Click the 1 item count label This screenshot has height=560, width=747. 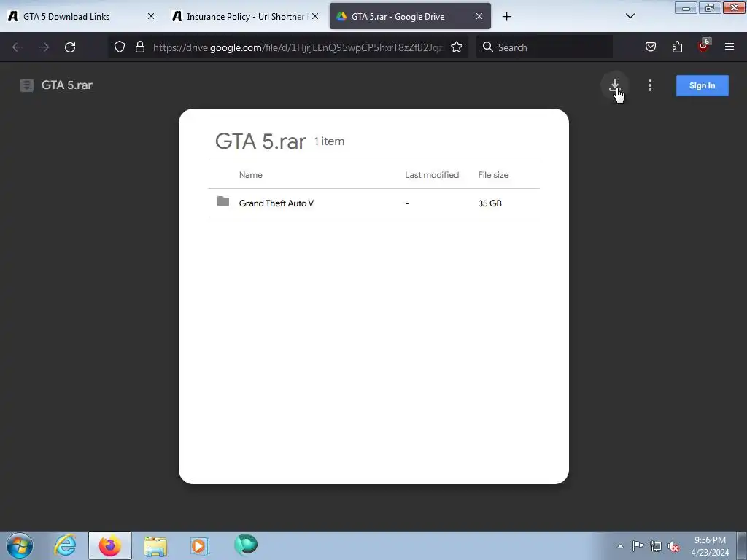tap(329, 141)
